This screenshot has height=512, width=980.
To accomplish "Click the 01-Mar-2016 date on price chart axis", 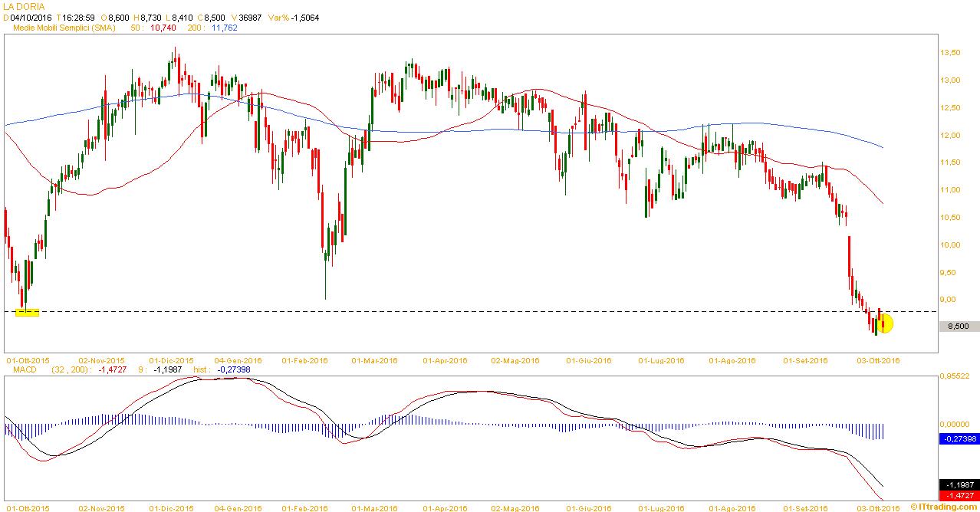I will point(374,359).
